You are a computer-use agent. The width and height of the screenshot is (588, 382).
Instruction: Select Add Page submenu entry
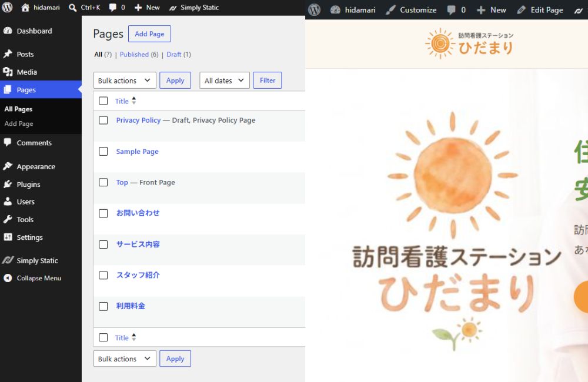[x=19, y=124]
